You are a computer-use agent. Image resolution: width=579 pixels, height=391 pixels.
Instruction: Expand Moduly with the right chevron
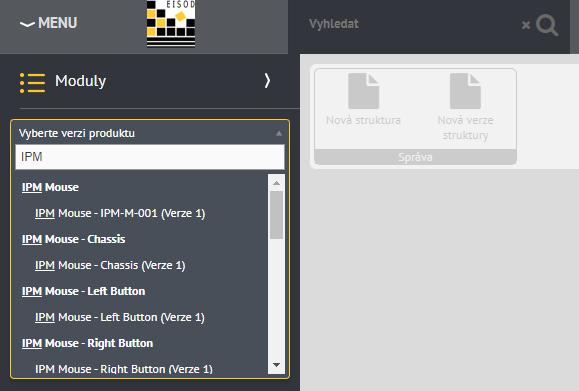tap(267, 80)
